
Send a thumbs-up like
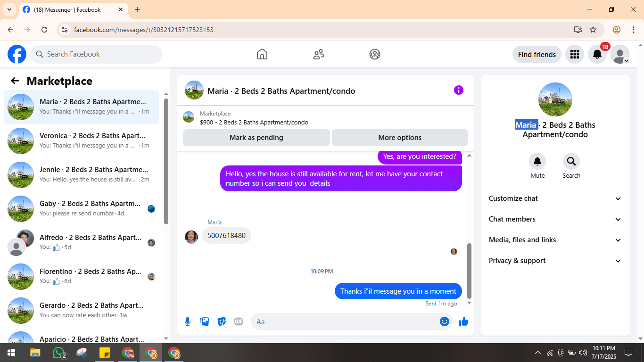tap(463, 321)
